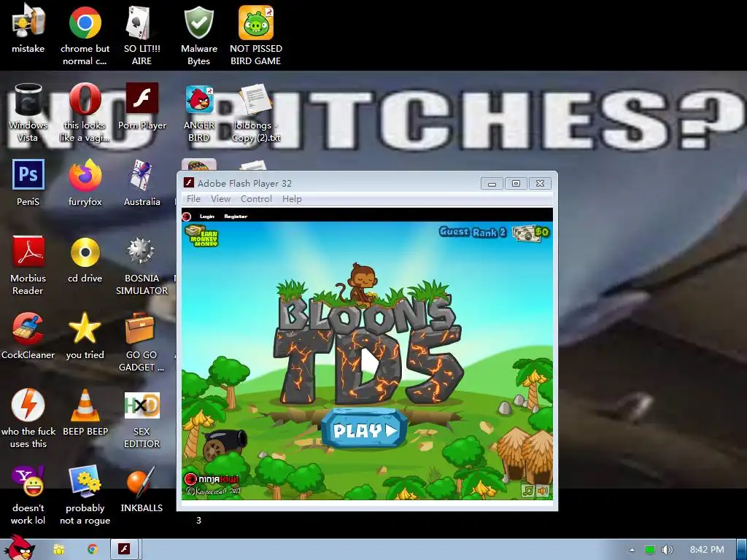
Task: Launch the 'furryfox' Firefox icon
Action: (x=85, y=175)
